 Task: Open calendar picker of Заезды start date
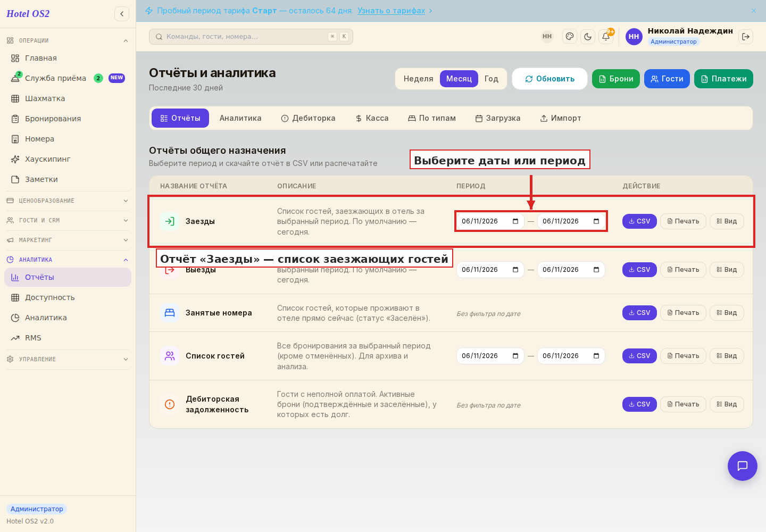click(515, 221)
